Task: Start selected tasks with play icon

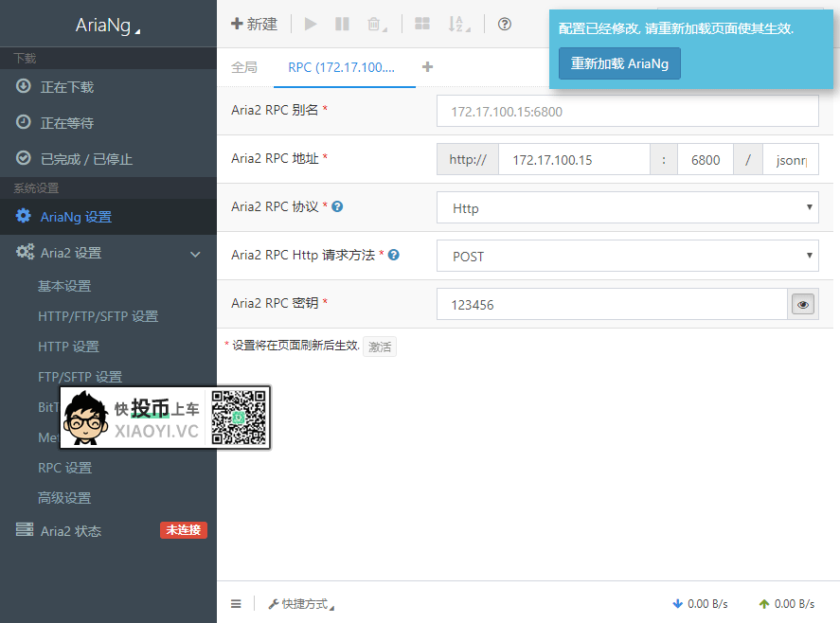Action: [x=311, y=24]
